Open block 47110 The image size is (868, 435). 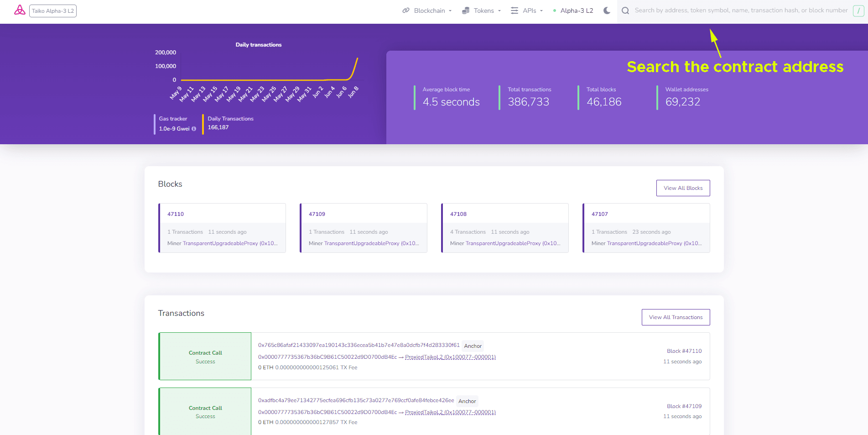(x=176, y=214)
